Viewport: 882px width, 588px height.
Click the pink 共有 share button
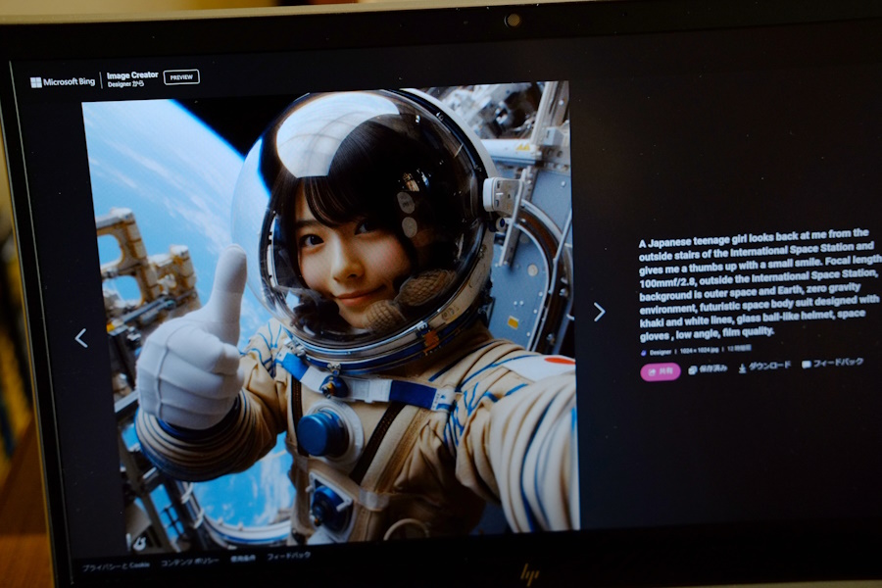[660, 372]
